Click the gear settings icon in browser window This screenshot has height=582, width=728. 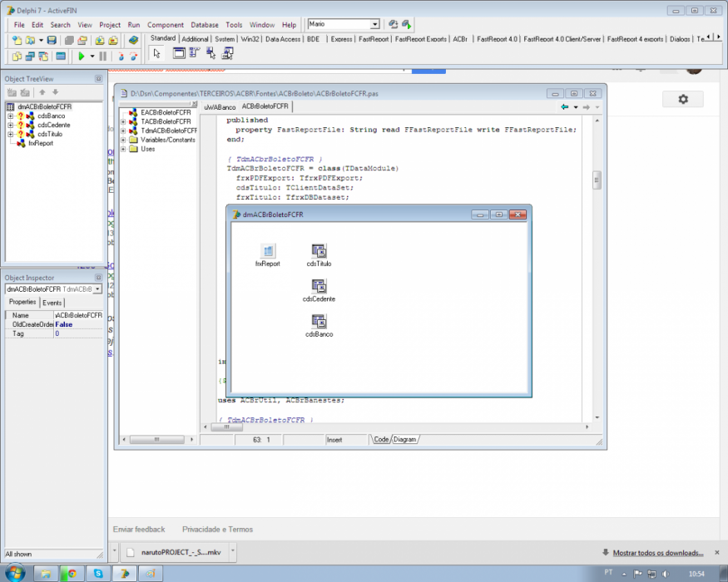pos(683,99)
